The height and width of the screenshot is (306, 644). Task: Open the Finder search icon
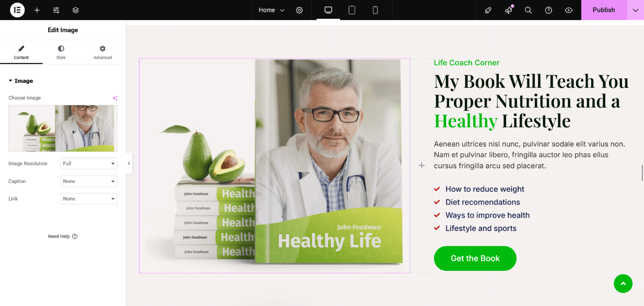528,10
